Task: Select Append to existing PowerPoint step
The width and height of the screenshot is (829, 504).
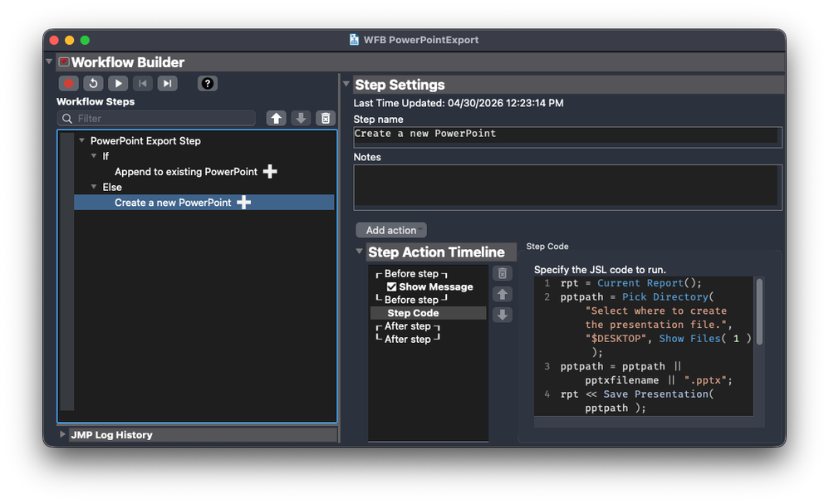Action: click(186, 172)
